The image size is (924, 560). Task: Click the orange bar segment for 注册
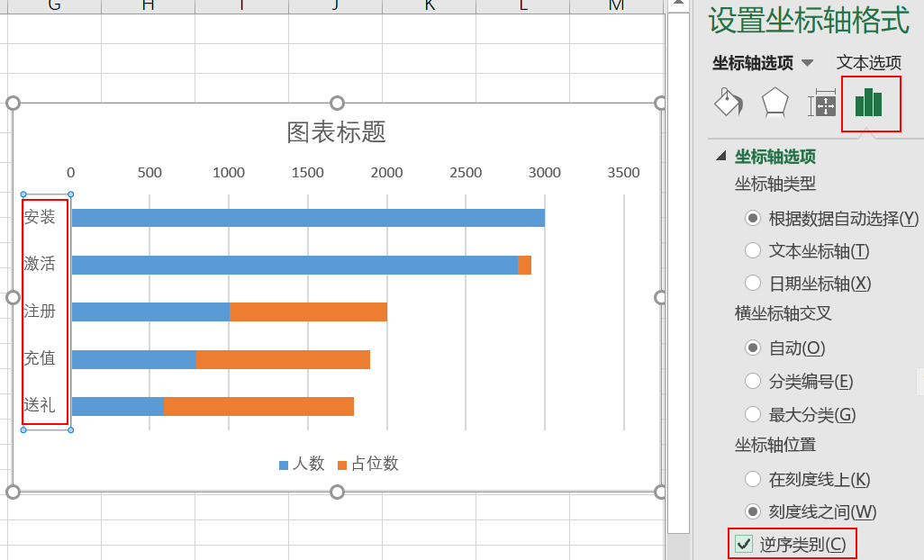pyautogui.click(x=308, y=312)
